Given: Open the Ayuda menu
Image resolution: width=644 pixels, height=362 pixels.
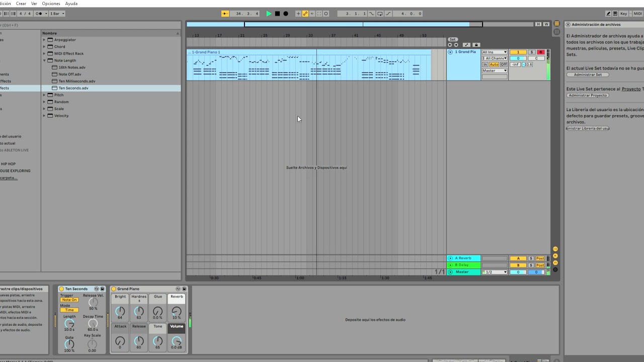Looking at the screenshot, I should coord(71,4).
